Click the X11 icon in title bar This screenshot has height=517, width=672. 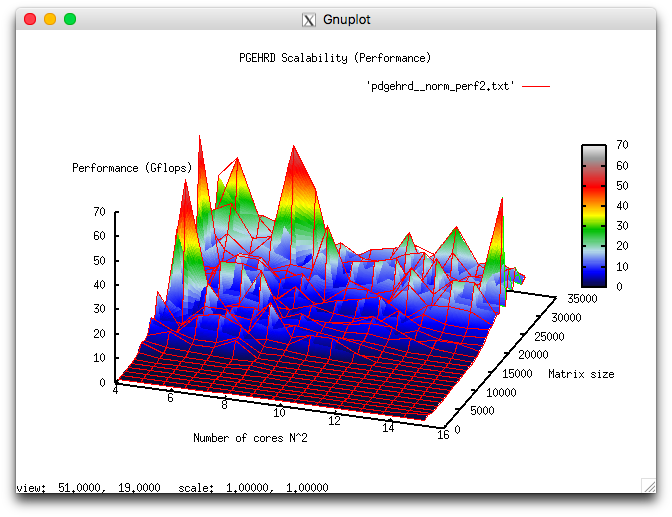(x=309, y=20)
